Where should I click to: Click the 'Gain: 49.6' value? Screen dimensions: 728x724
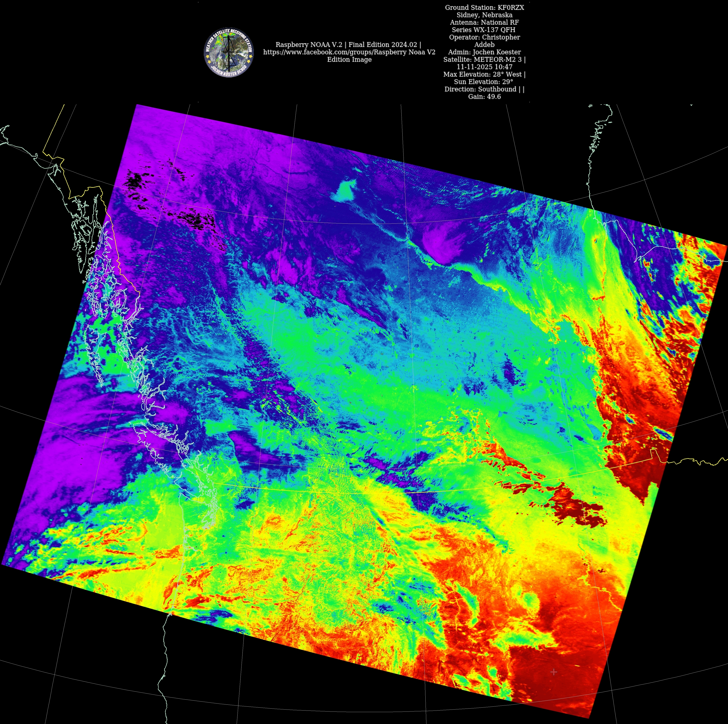point(484,96)
